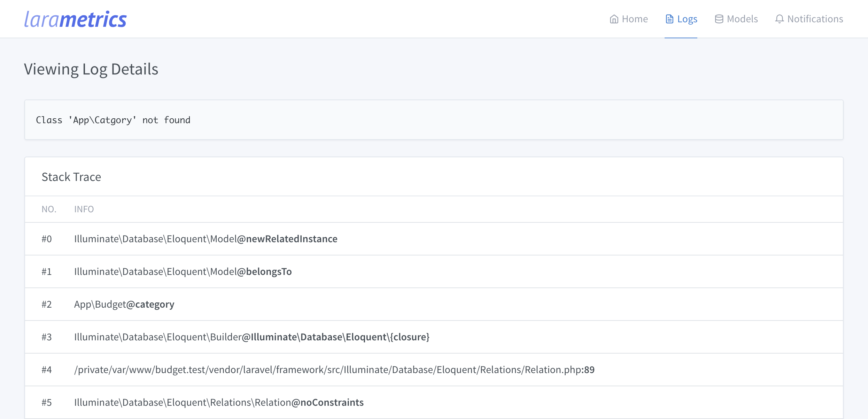Click the house icon beside Home
The width and height of the screenshot is (868, 419).
tap(614, 19)
